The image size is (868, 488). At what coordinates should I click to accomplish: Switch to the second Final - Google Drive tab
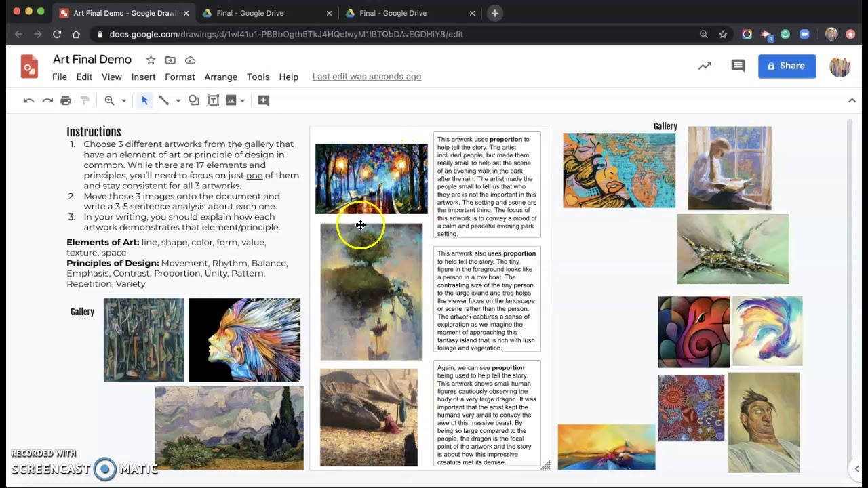click(x=410, y=13)
